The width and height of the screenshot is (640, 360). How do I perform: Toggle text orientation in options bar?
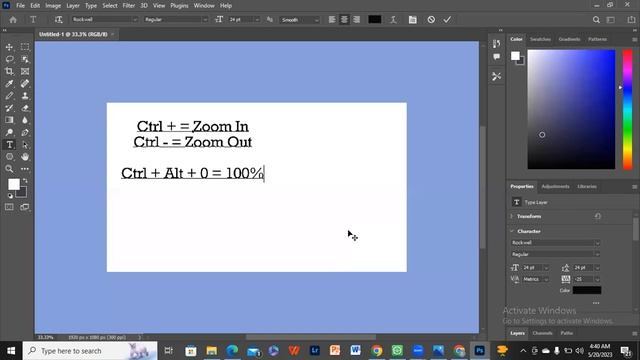point(58,20)
